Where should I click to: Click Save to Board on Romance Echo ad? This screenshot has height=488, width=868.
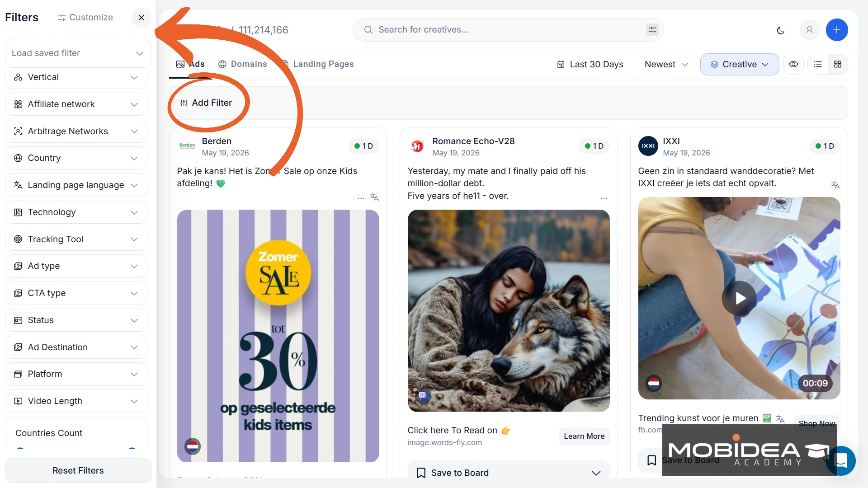(509, 473)
